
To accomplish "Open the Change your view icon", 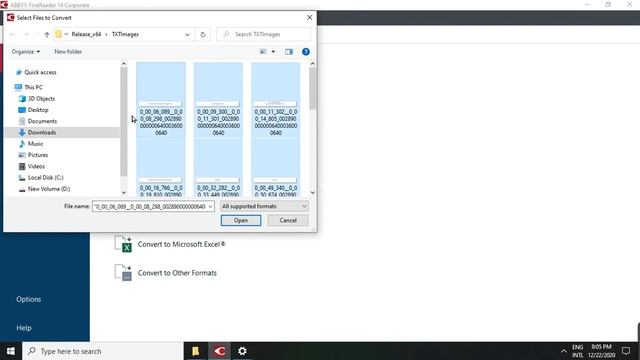I will [x=263, y=52].
